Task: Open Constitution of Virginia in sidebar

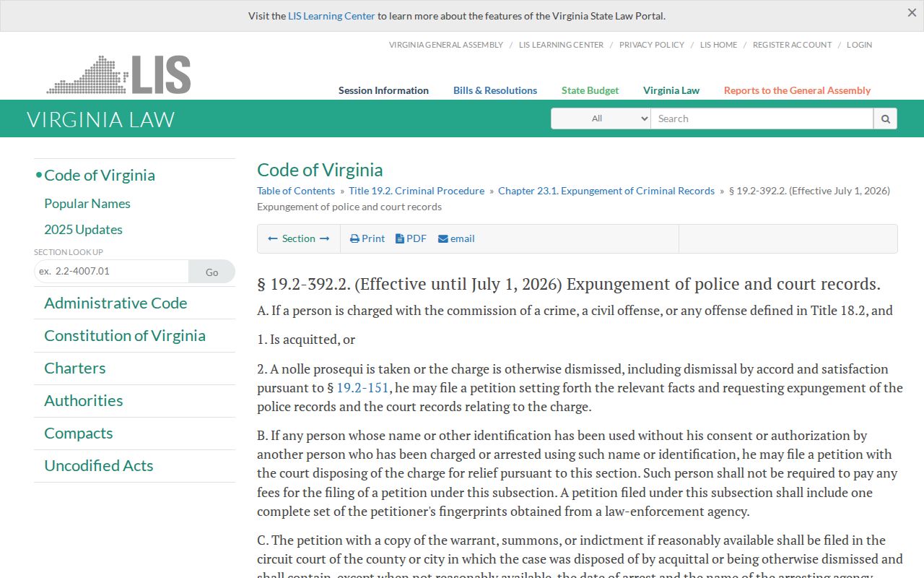Action: (125, 335)
